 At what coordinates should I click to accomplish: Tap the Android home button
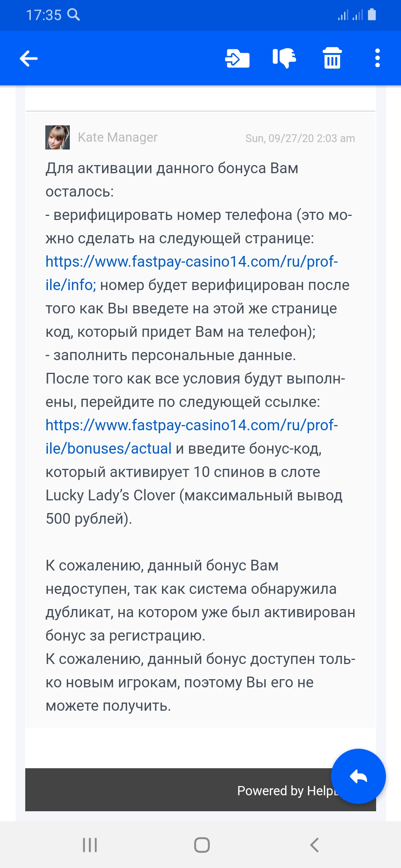(202, 845)
